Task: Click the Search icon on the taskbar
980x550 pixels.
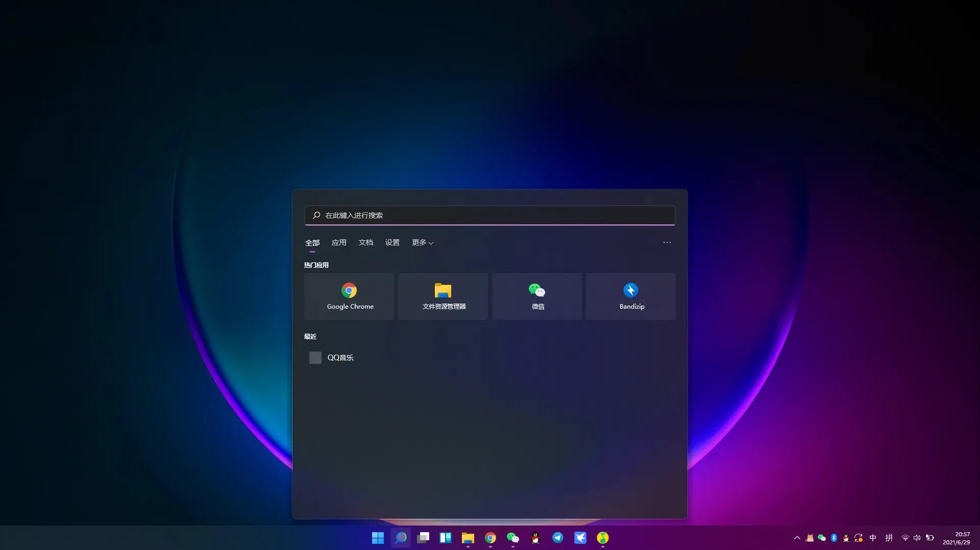Action: point(401,538)
